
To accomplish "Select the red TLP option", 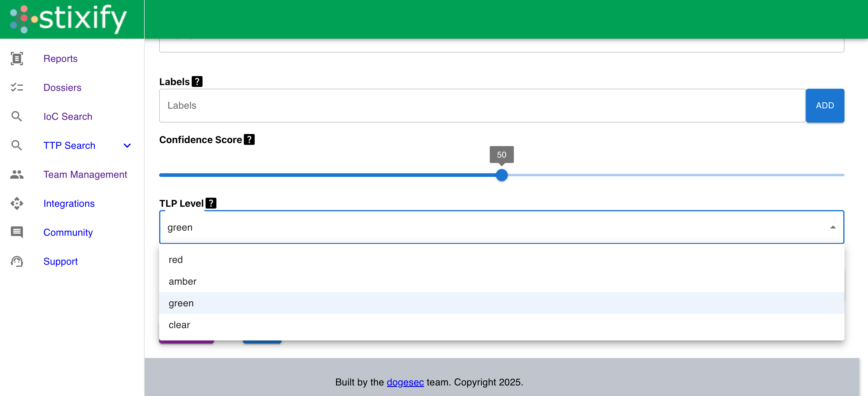I will tap(175, 260).
